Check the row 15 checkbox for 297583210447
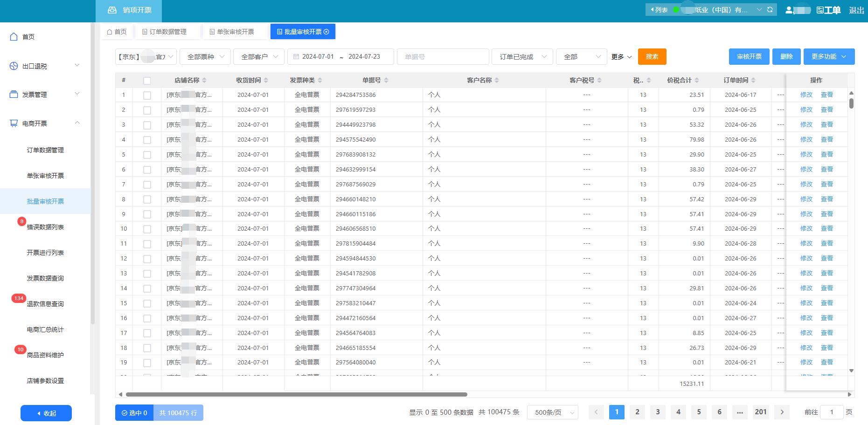This screenshot has width=868, height=425. [x=147, y=303]
